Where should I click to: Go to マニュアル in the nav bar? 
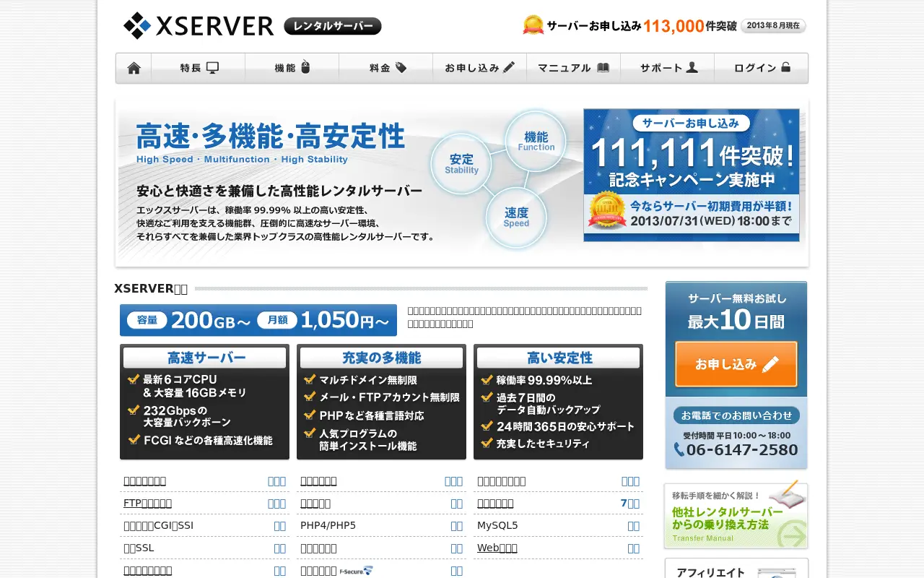tap(574, 68)
